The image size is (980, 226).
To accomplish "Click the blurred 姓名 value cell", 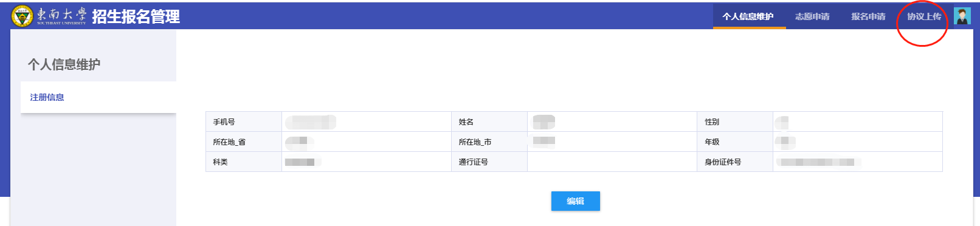I will coord(612,122).
